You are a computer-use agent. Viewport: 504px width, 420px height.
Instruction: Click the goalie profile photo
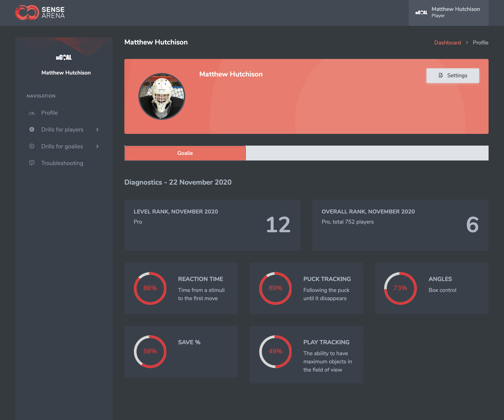click(162, 96)
